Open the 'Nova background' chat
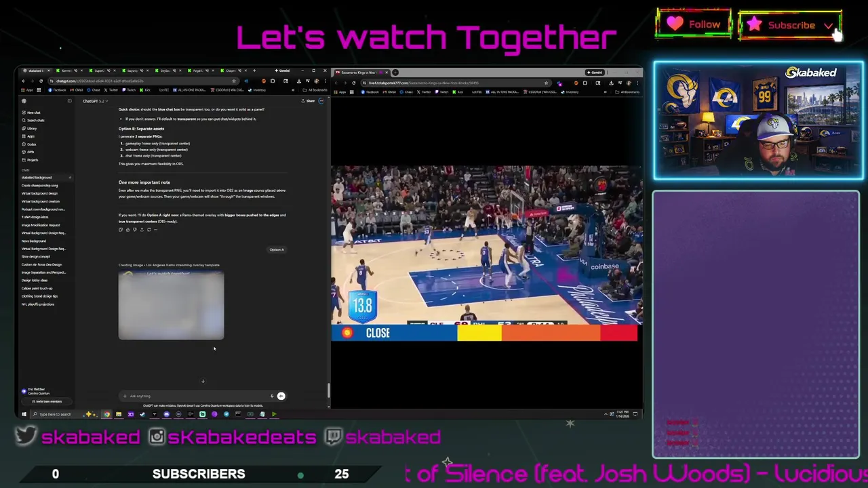This screenshot has width=868, height=488. [34, 241]
